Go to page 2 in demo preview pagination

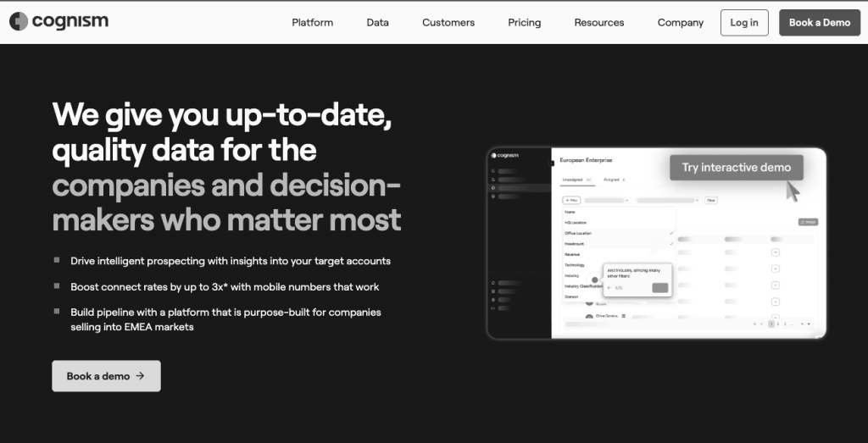coord(778,324)
